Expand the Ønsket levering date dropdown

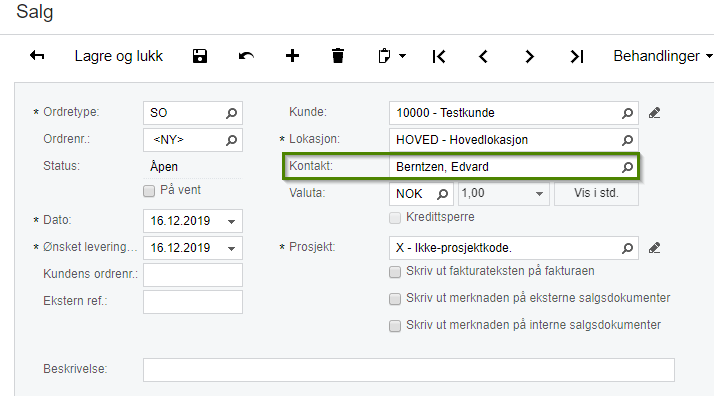231,249
